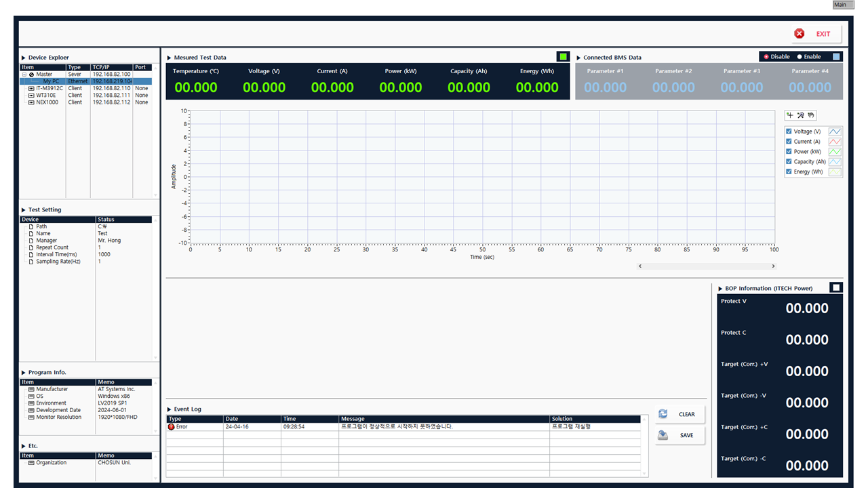Click the disk icon beside SAVE

(663, 435)
